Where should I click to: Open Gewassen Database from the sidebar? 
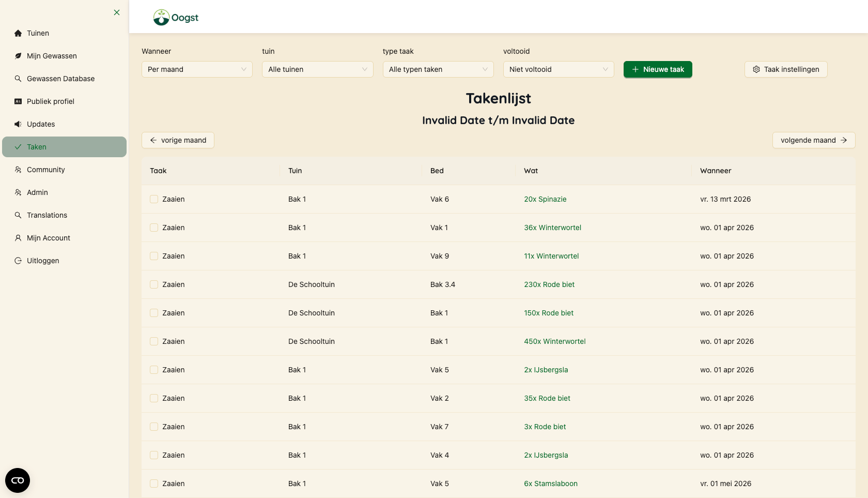click(64, 79)
